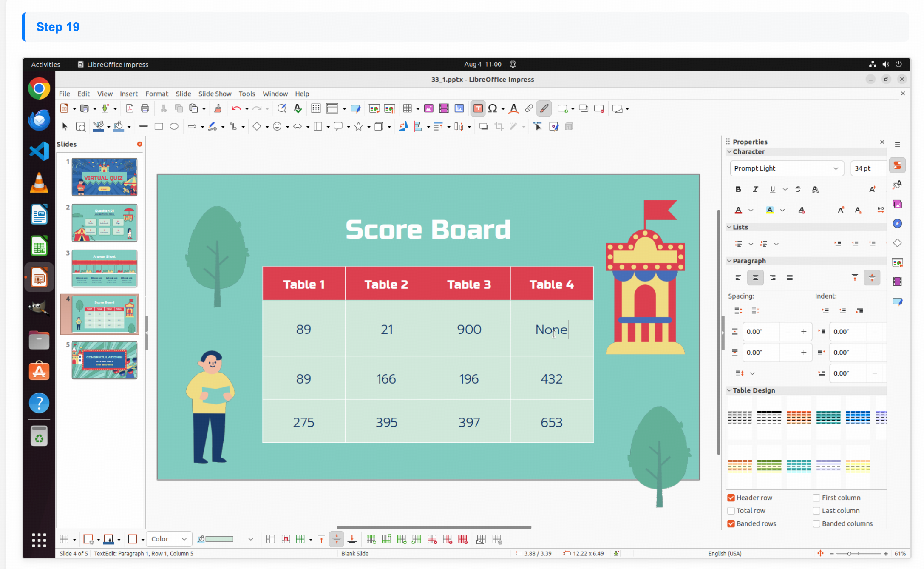The width and height of the screenshot is (924, 569).
Task: Enable the Total row checkbox
Action: coord(731,511)
